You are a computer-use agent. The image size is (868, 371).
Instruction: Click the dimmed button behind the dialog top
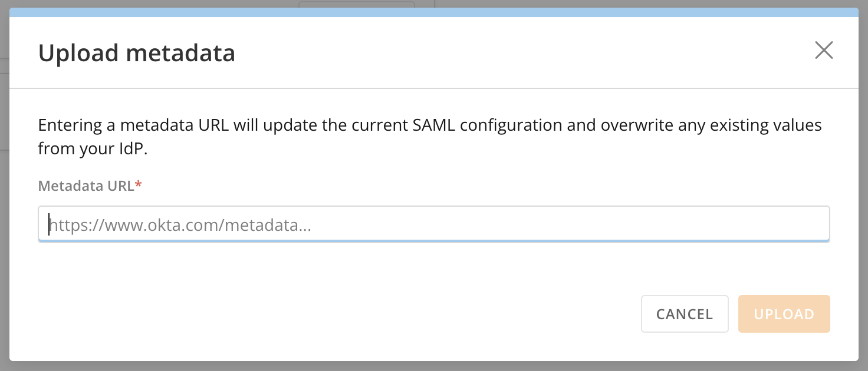356,4
